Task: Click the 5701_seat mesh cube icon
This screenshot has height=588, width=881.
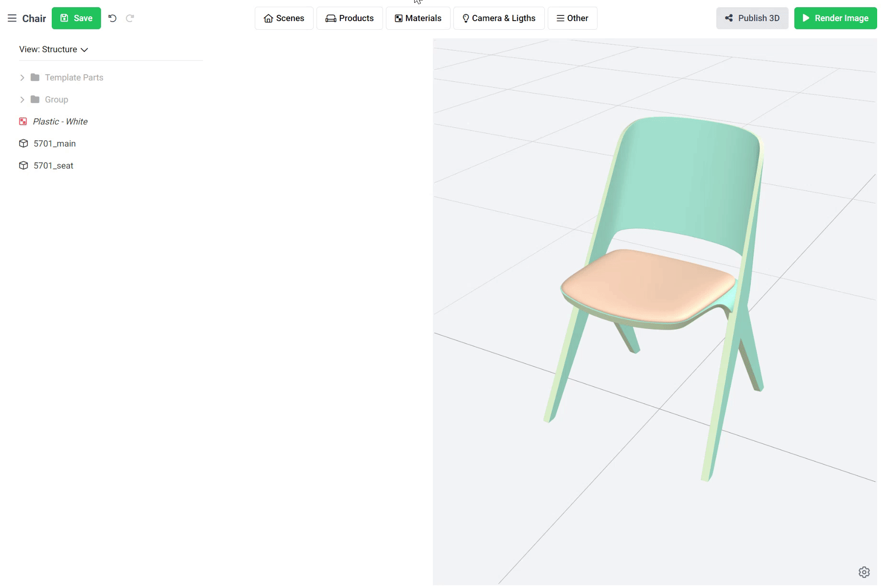Action: 23,166
